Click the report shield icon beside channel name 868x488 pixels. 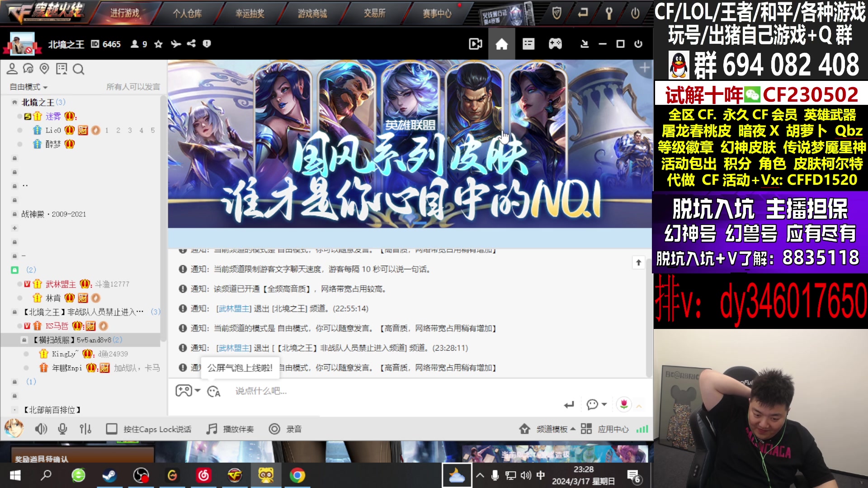207,44
